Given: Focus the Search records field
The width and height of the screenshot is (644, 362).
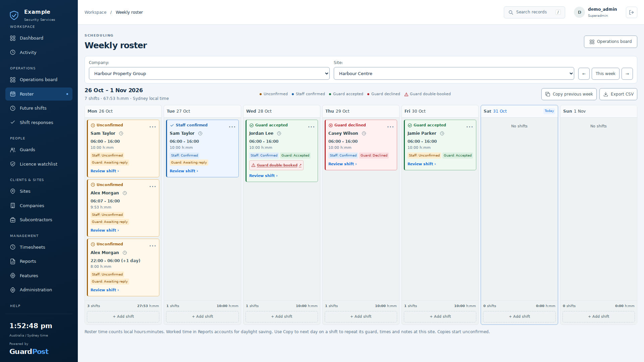Looking at the screenshot, I should 534,12.
